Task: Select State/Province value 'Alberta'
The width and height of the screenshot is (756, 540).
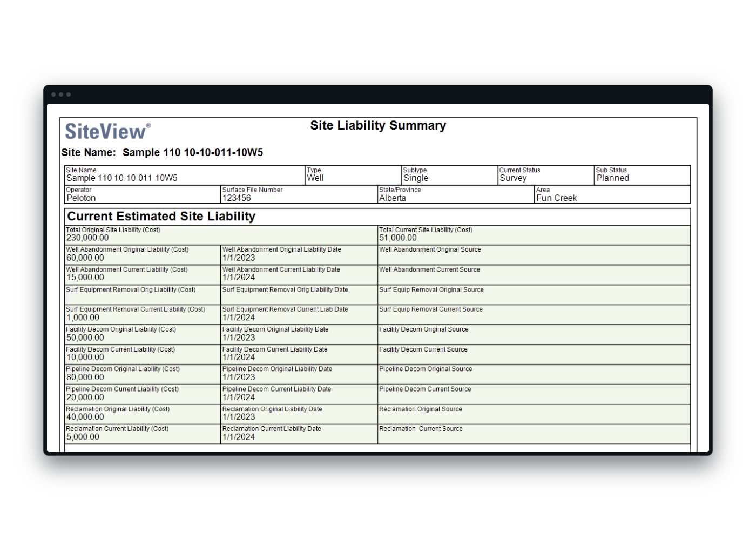Action: 393,198
